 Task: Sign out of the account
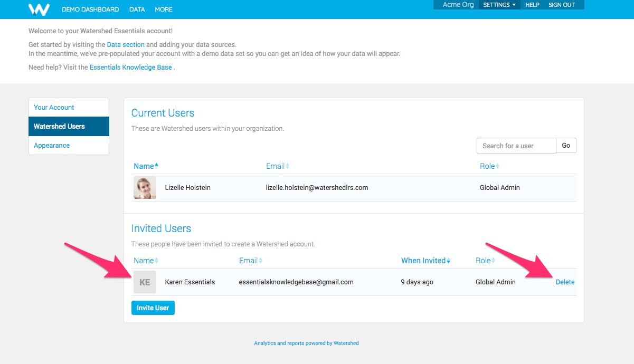pos(562,5)
